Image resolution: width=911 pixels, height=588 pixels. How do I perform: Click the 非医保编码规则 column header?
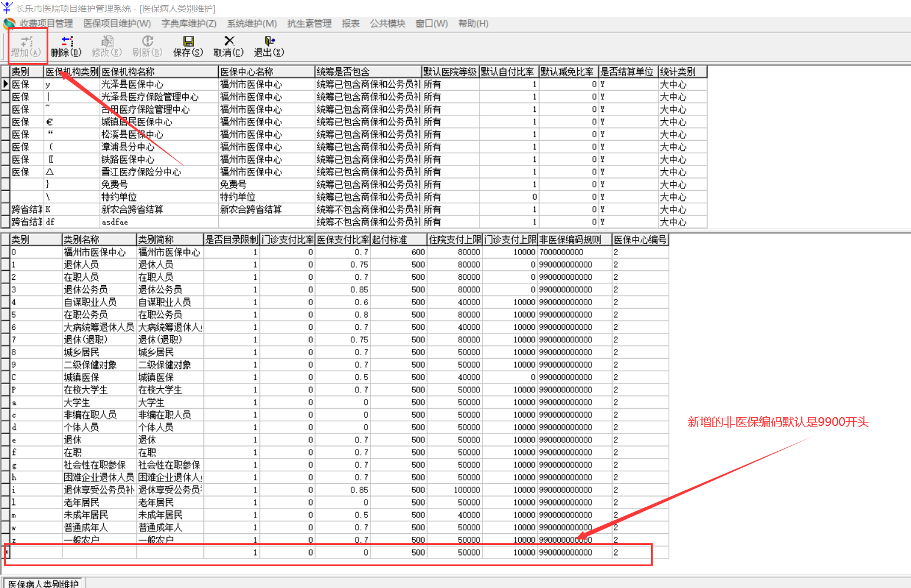click(575, 240)
